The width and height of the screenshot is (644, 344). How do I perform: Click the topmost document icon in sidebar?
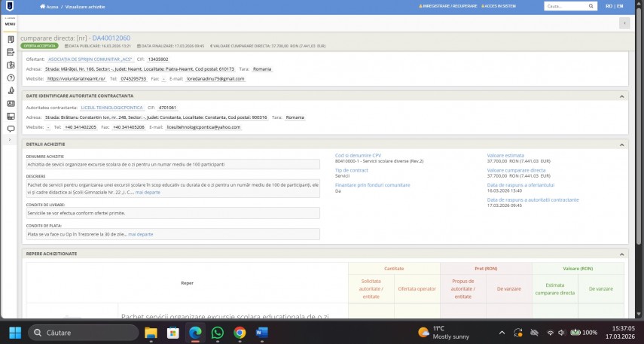click(x=11, y=39)
